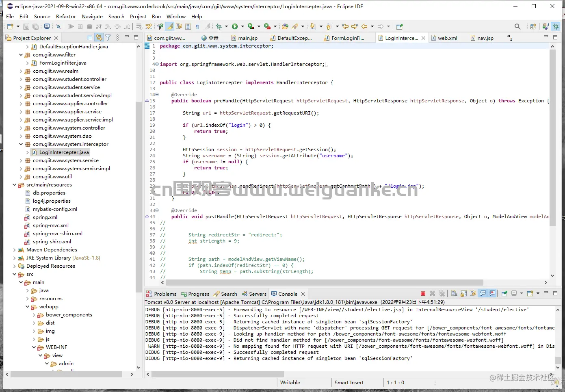Click Last Edit Location arrow icon

(x=345, y=26)
